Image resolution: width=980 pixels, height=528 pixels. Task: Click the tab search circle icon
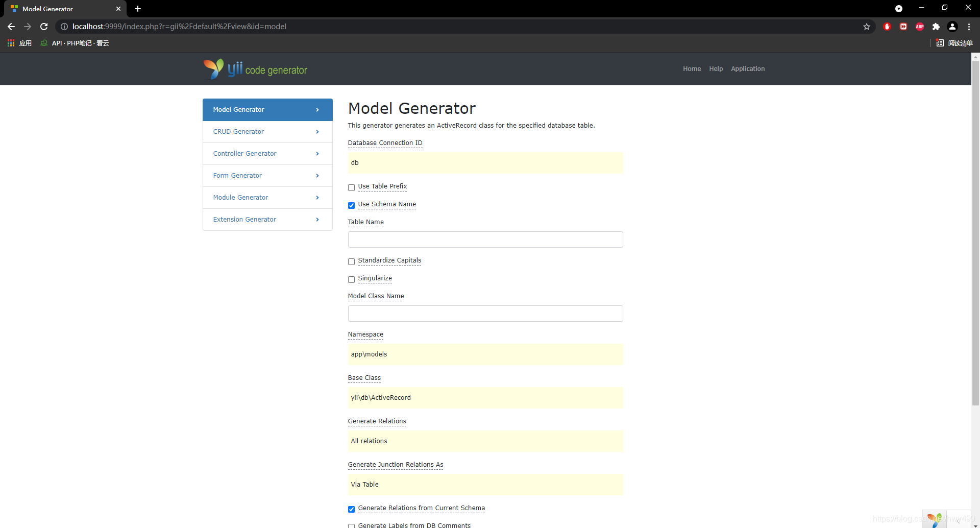899,9
